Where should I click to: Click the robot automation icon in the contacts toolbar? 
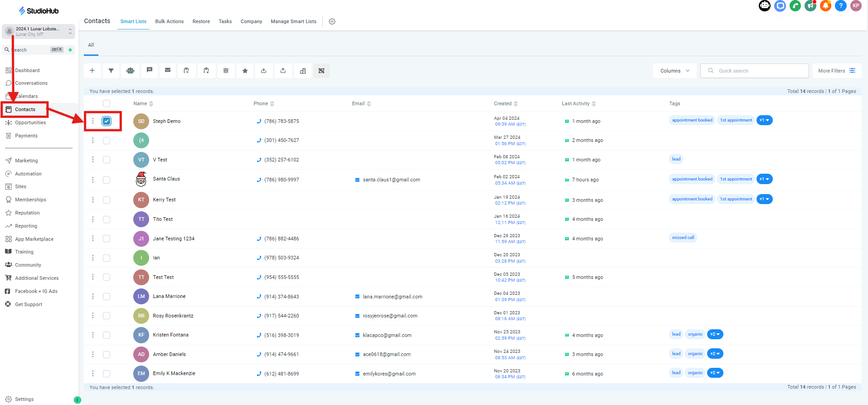coord(131,71)
